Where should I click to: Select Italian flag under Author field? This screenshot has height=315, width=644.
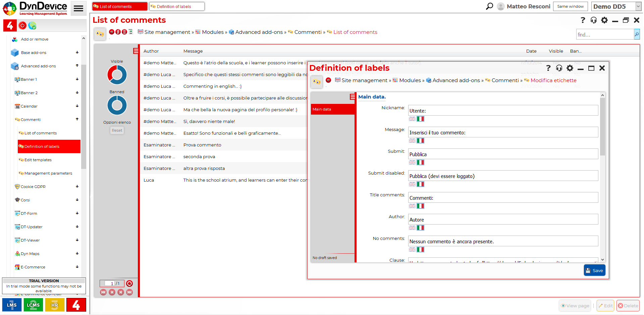[420, 228]
